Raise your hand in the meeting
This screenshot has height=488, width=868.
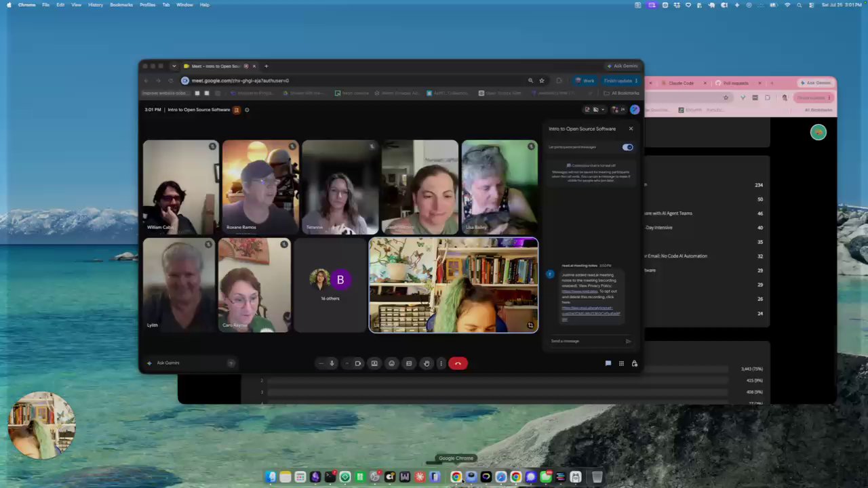[x=427, y=363]
